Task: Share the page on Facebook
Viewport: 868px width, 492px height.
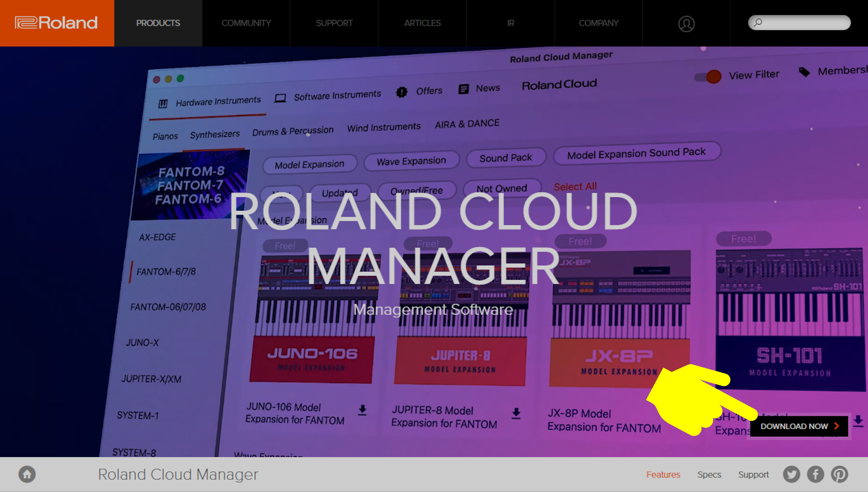Action: (x=816, y=474)
